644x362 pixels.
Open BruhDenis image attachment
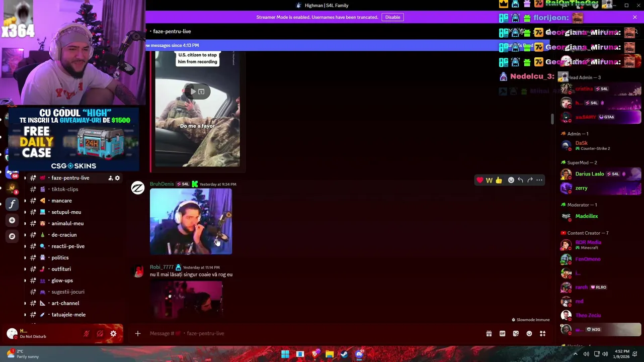[191, 222]
